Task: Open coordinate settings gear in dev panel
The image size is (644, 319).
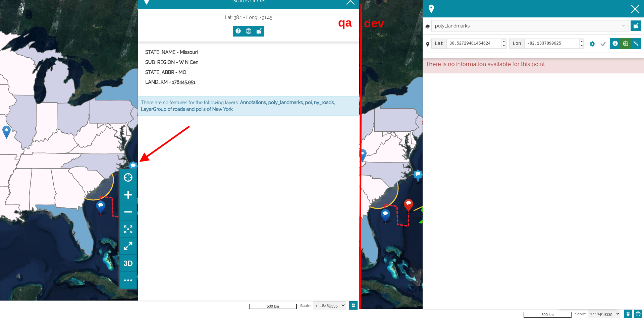Action: click(592, 44)
